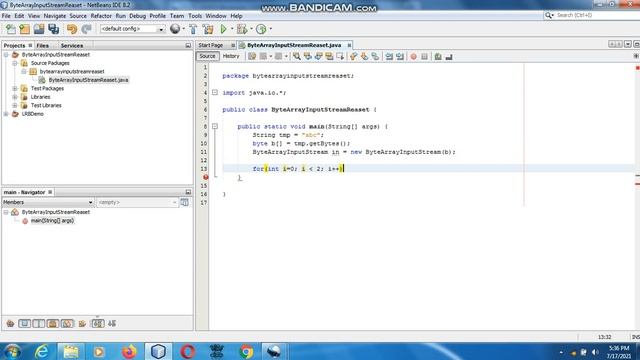This screenshot has height=360, width=640.
Task: Toggle Show Non-Public Members filter in Navigator
Action: point(53,324)
